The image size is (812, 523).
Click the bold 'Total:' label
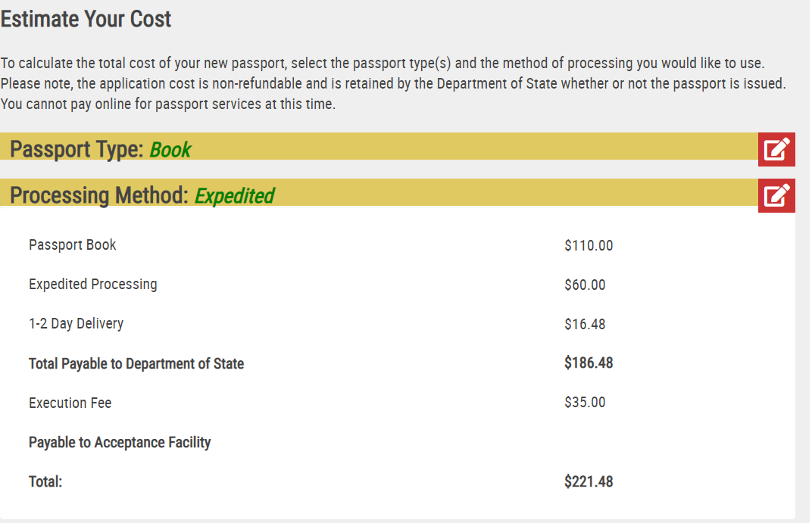45,481
